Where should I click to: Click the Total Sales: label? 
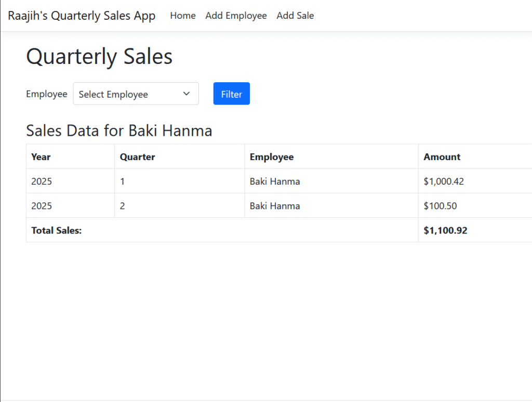[56, 230]
